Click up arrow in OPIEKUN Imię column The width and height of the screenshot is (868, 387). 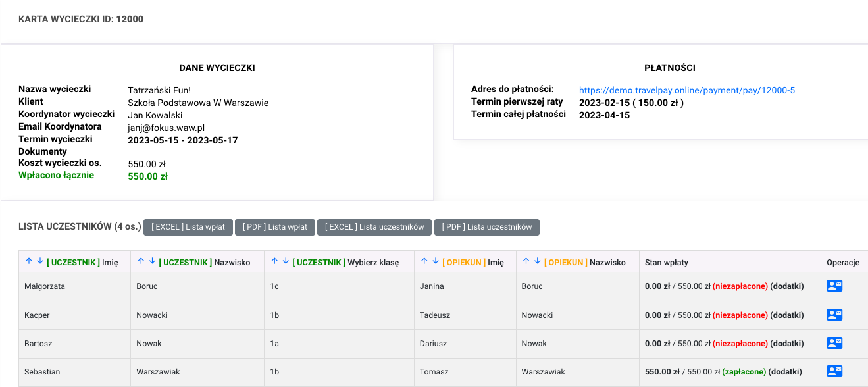tap(424, 261)
